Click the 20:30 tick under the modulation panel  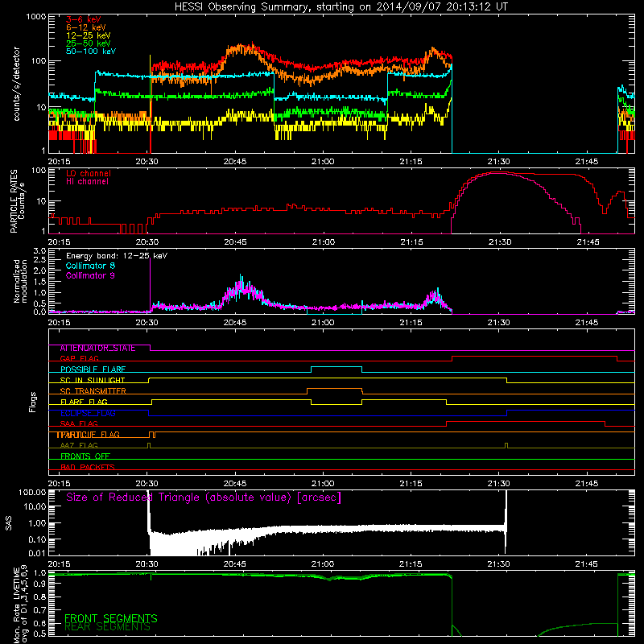click(147, 323)
